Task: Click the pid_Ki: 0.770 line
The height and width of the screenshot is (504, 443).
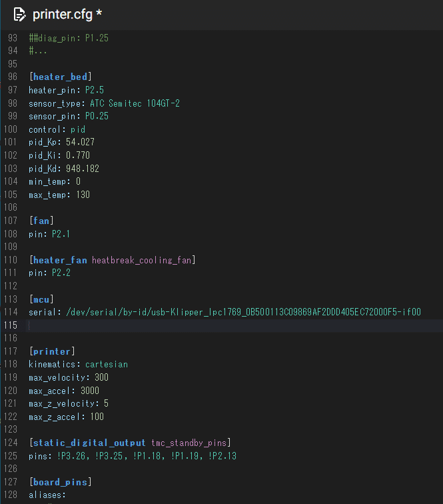Action: [x=59, y=155]
